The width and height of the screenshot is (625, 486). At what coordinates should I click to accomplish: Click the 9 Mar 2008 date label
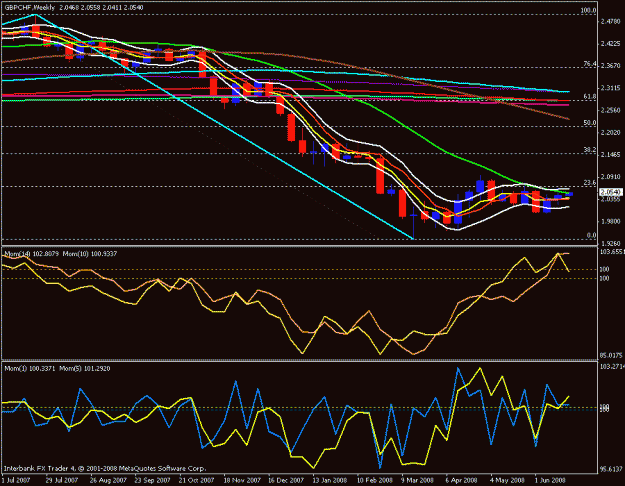[x=417, y=480]
